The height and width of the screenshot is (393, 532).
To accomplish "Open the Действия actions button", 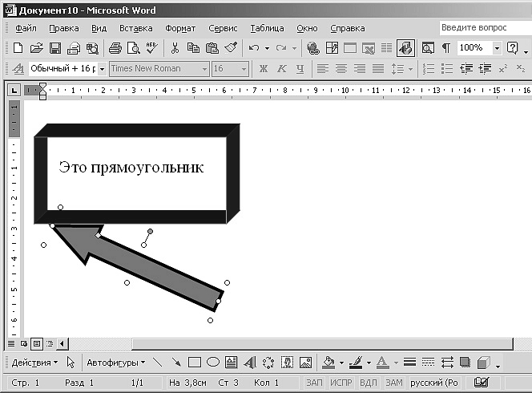I will (34, 363).
